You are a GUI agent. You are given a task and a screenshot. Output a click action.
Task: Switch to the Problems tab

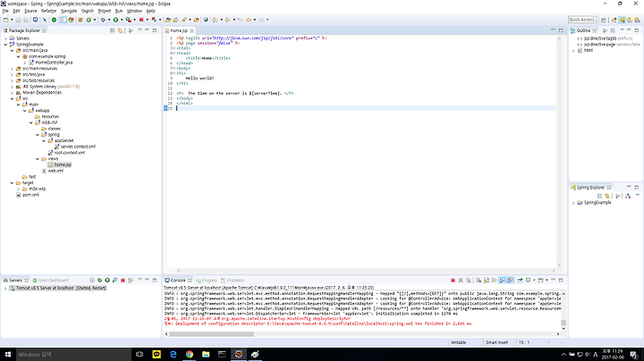pos(233,281)
